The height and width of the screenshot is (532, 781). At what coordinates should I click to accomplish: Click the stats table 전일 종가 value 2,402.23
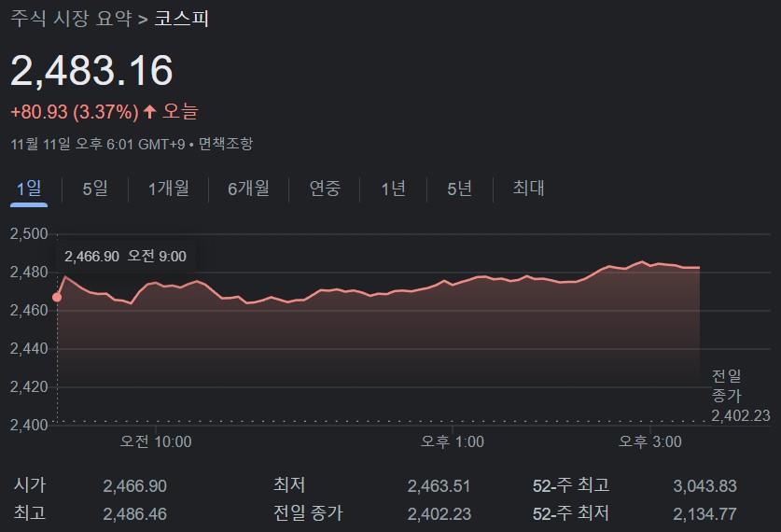tap(439, 514)
